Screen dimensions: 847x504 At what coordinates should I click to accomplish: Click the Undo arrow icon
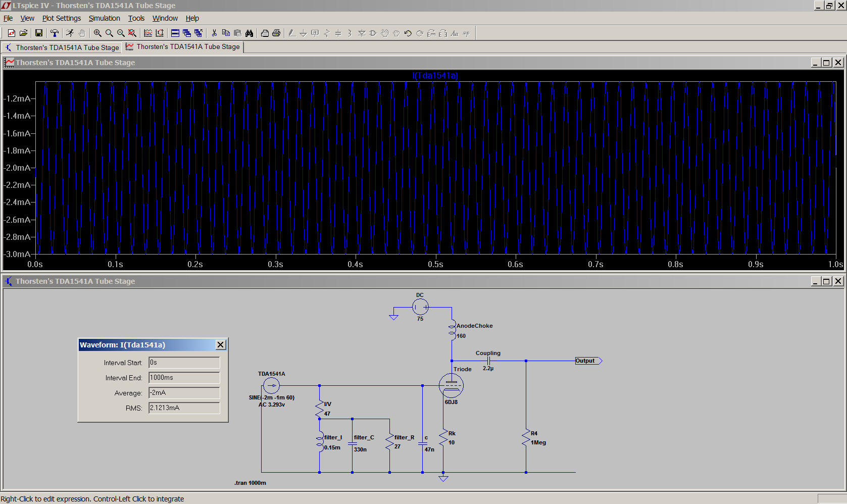pyautogui.click(x=408, y=33)
